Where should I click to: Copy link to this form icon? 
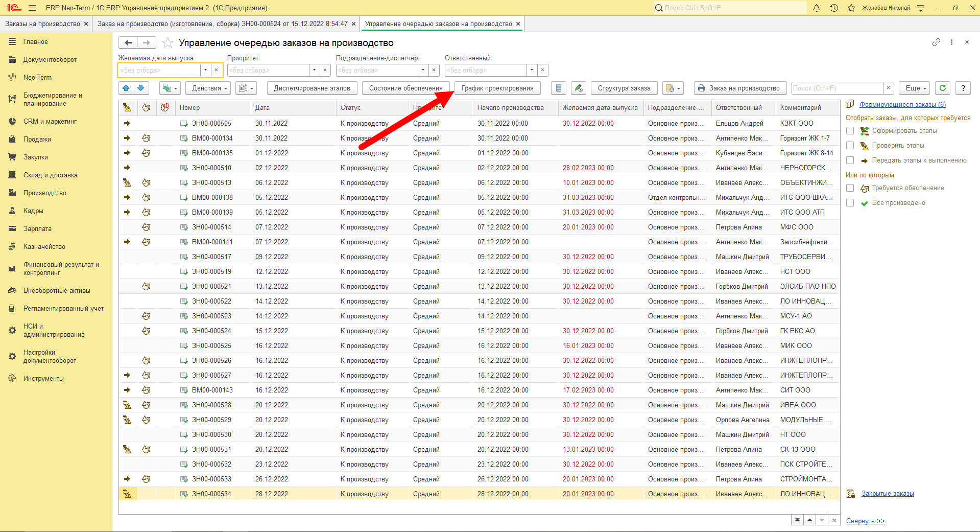click(936, 42)
